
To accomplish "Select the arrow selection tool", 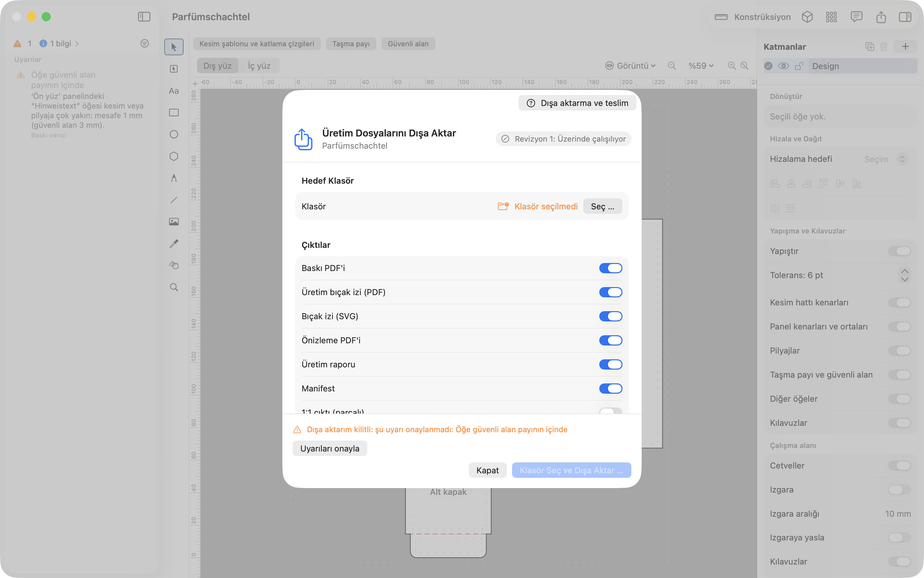I will 174,47.
